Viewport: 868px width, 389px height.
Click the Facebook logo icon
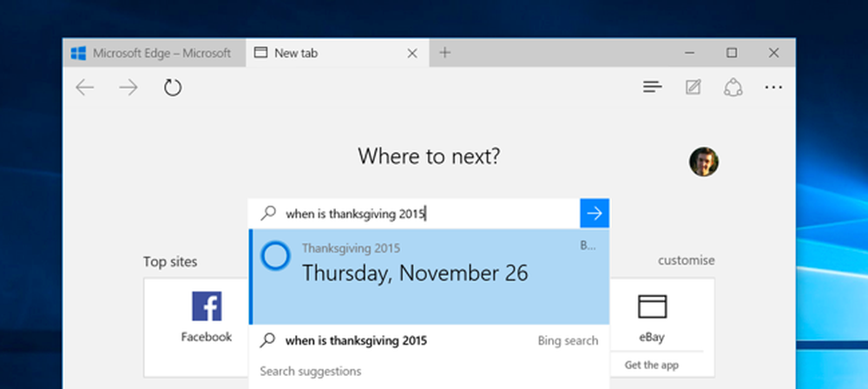click(207, 307)
